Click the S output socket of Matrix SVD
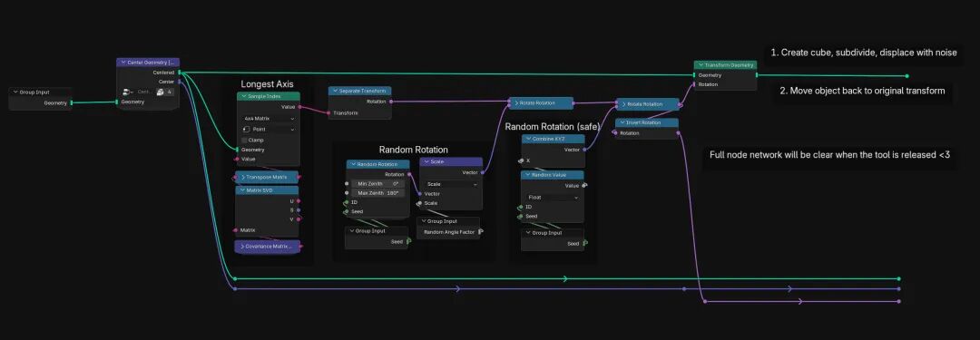Viewport: 980px width, 340px height. [x=299, y=210]
